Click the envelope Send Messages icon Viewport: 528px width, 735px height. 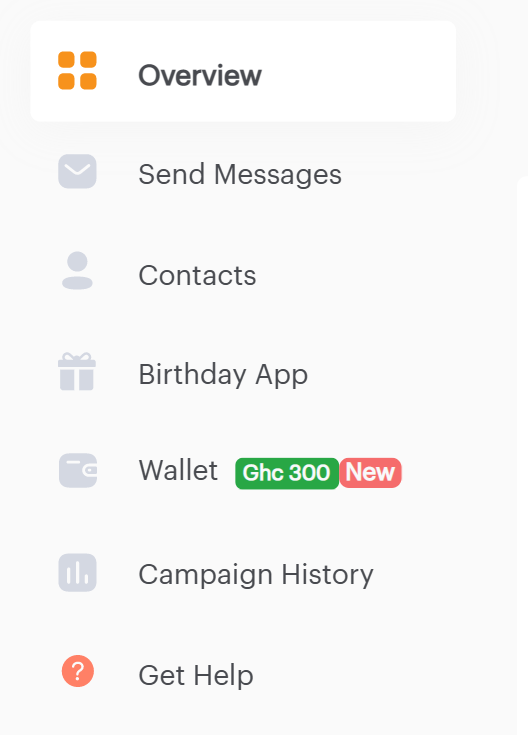click(x=77, y=171)
